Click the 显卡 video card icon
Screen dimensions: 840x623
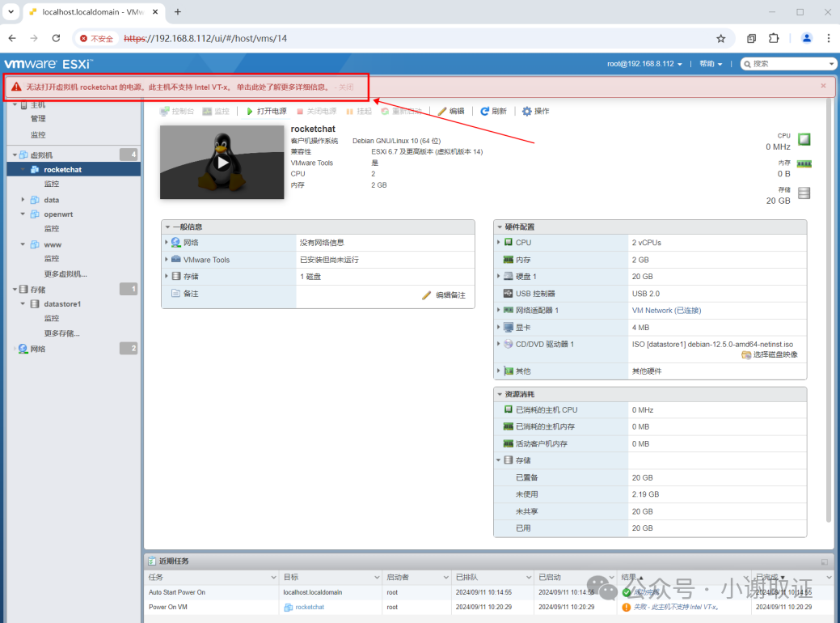pos(508,327)
